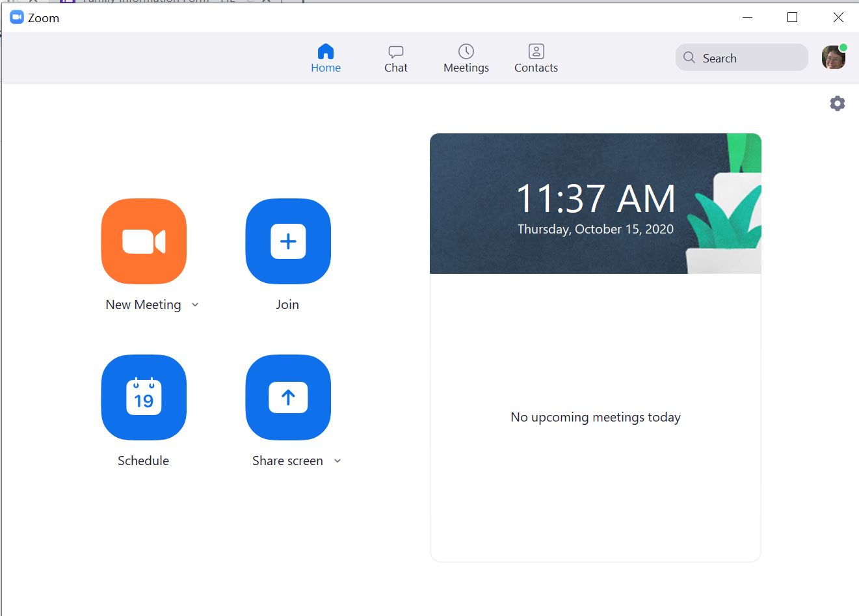Click the date and time display panel
Viewport: 859px width, 616px height.
(x=595, y=204)
